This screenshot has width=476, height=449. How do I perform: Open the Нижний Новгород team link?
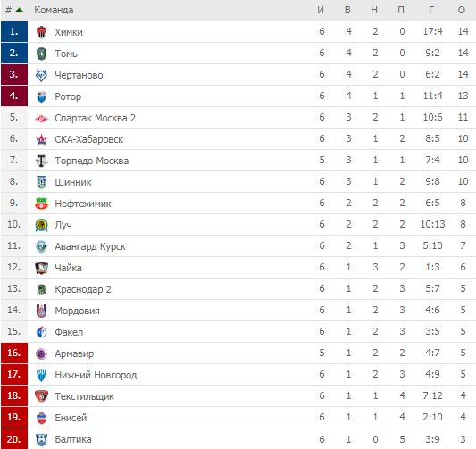pyautogui.click(x=96, y=375)
